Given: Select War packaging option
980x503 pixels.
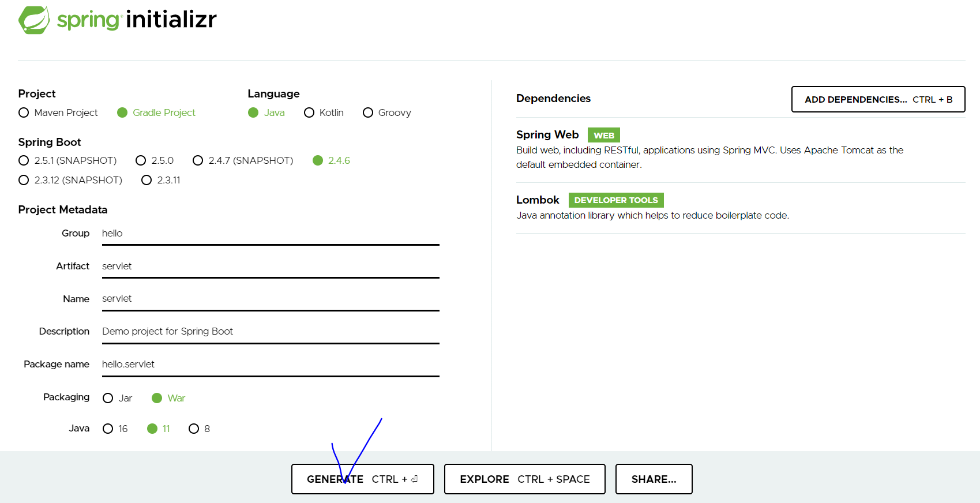Looking at the screenshot, I should coord(157,398).
